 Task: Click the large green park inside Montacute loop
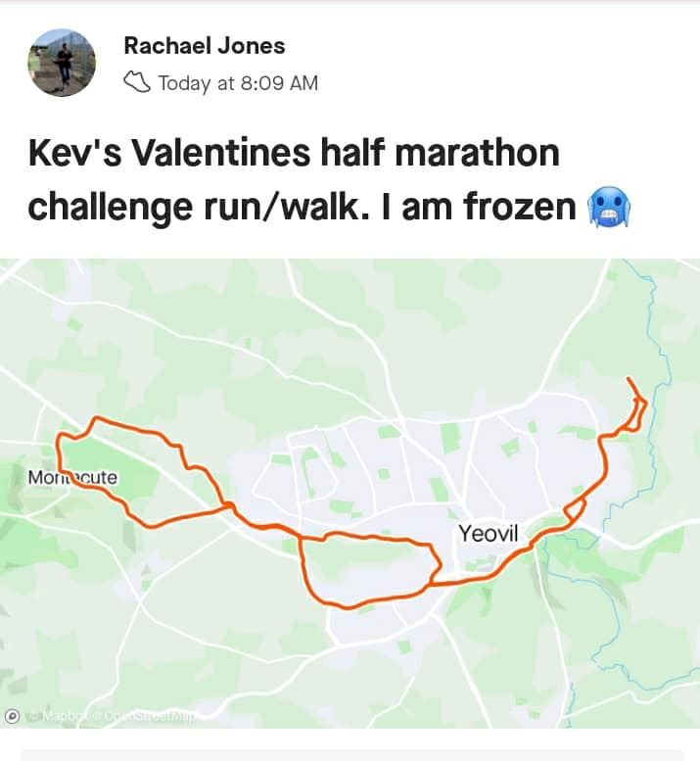[x=112, y=468]
